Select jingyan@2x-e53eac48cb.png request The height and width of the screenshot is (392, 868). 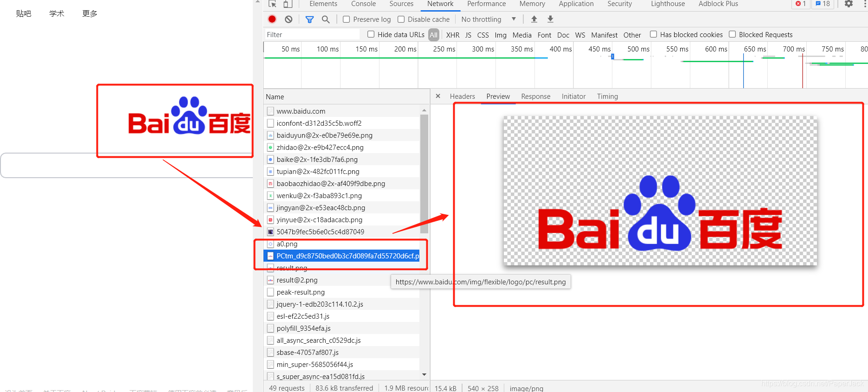point(341,207)
